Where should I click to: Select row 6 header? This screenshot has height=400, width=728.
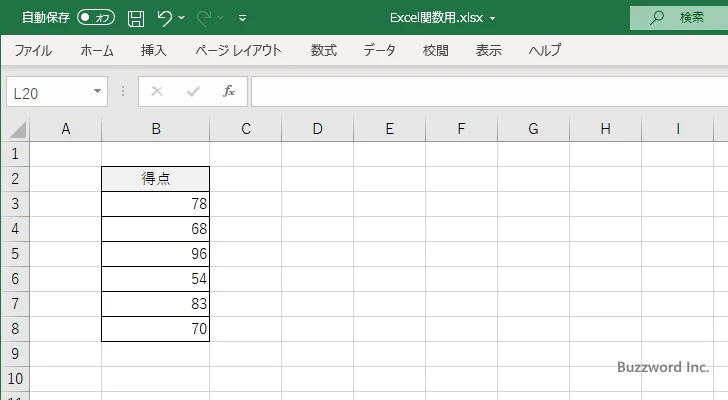[15, 279]
